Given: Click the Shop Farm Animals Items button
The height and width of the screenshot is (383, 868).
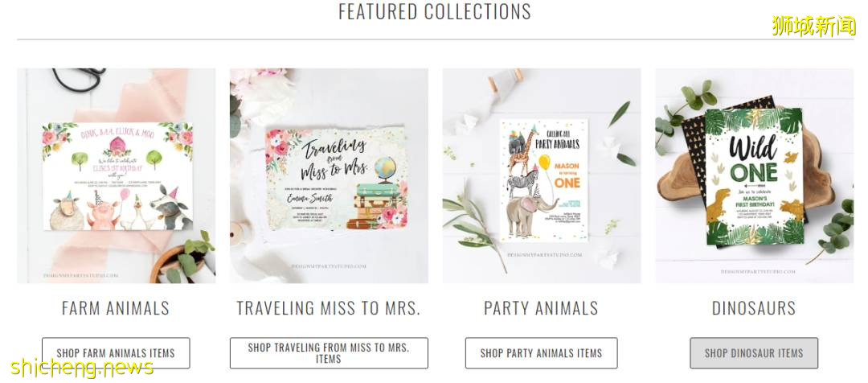Looking at the screenshot, I should 116,353.
